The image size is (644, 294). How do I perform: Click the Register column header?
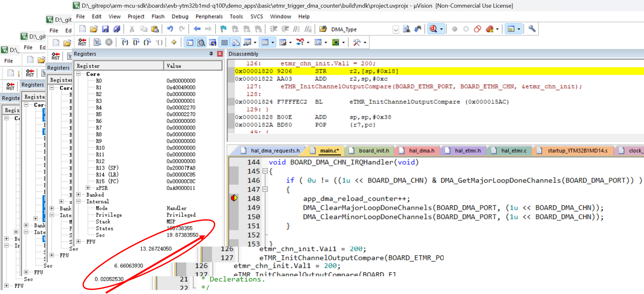coord(119,66)
